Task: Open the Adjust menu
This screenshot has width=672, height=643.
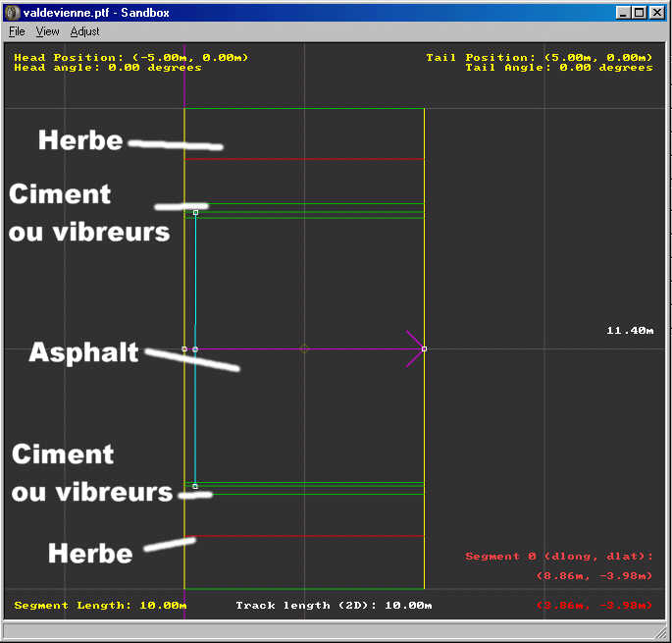Action: click(x=84, y=31)
